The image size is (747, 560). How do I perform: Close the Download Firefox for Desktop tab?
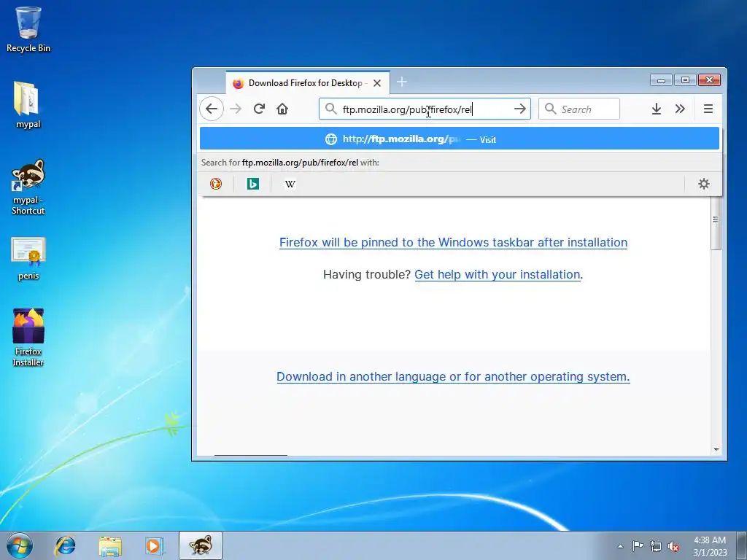377,83
